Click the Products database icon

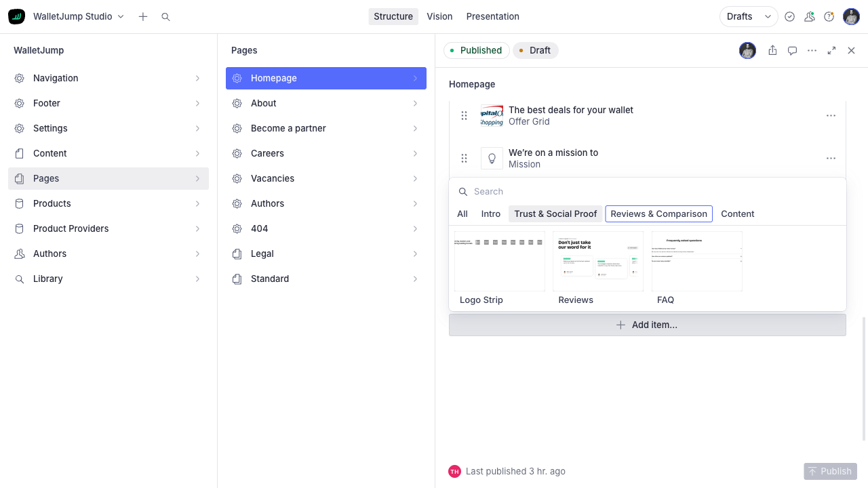tap(20, 203)
